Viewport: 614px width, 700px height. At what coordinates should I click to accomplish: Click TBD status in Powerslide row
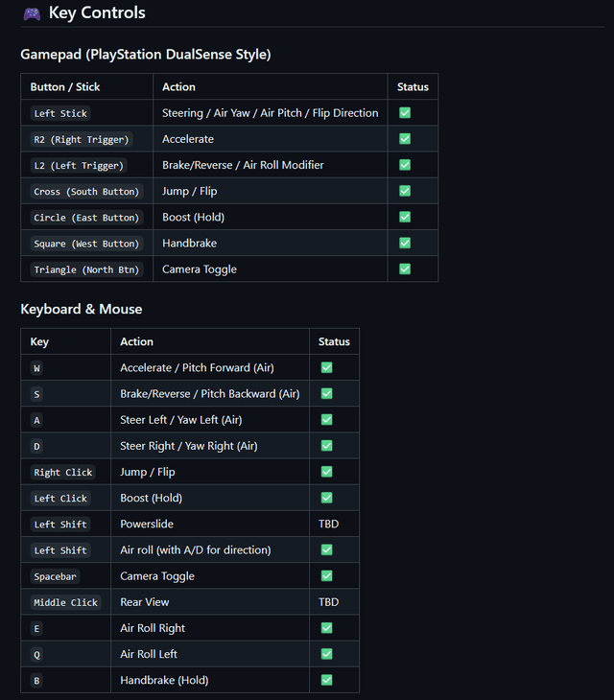coord(328,525)
